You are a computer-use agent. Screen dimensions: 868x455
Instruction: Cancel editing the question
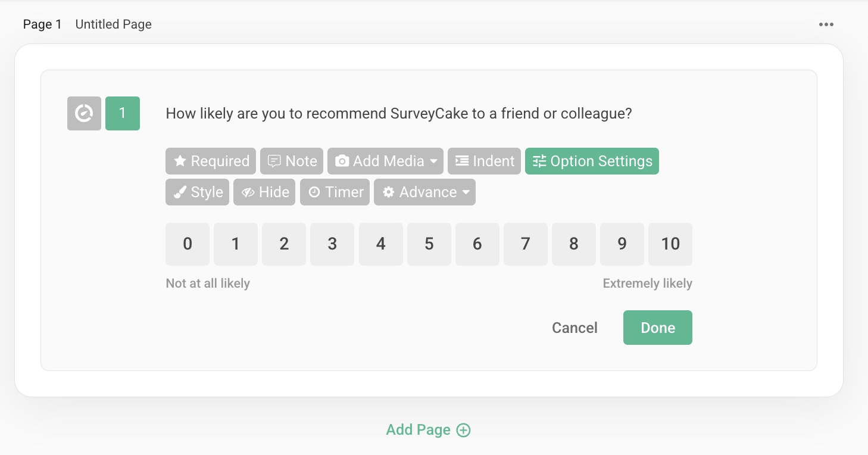[574, 327]
